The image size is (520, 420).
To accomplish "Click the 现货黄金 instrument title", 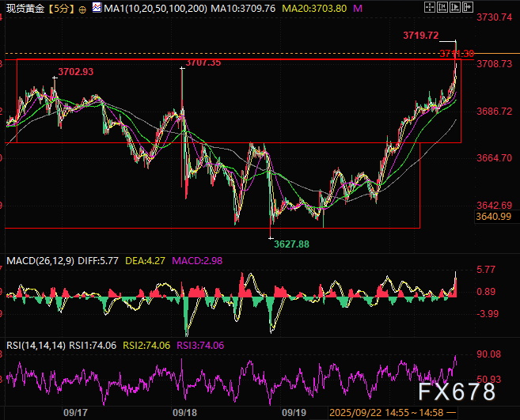I will (24, 8).
